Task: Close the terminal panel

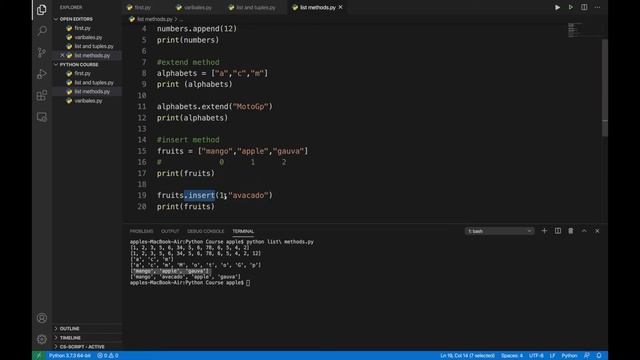Action: click(x=597, y=231)
